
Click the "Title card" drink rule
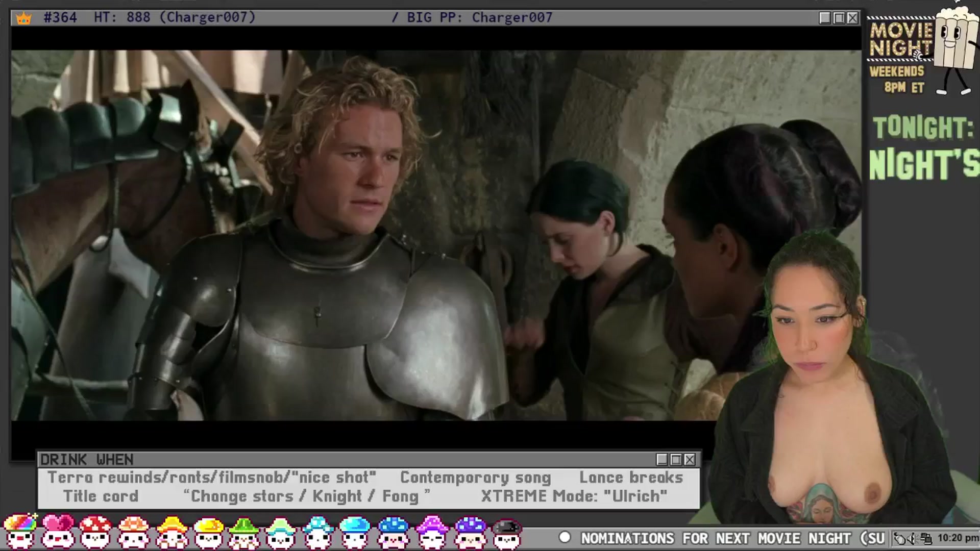click(101, 496)
